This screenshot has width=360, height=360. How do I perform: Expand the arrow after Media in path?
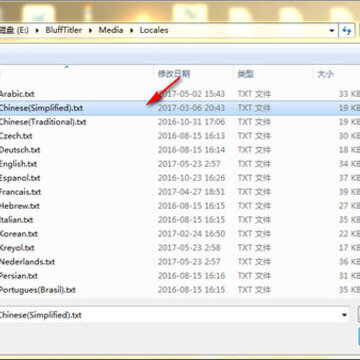132,30
